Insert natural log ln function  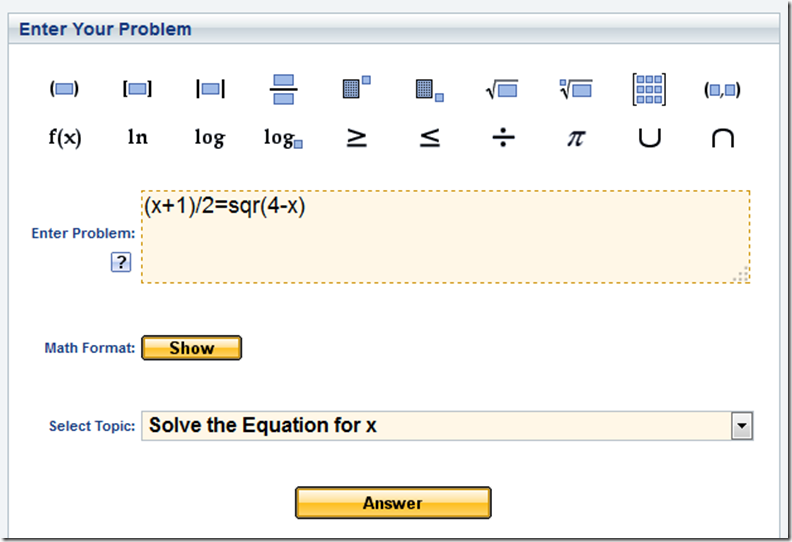coord(137,137)
